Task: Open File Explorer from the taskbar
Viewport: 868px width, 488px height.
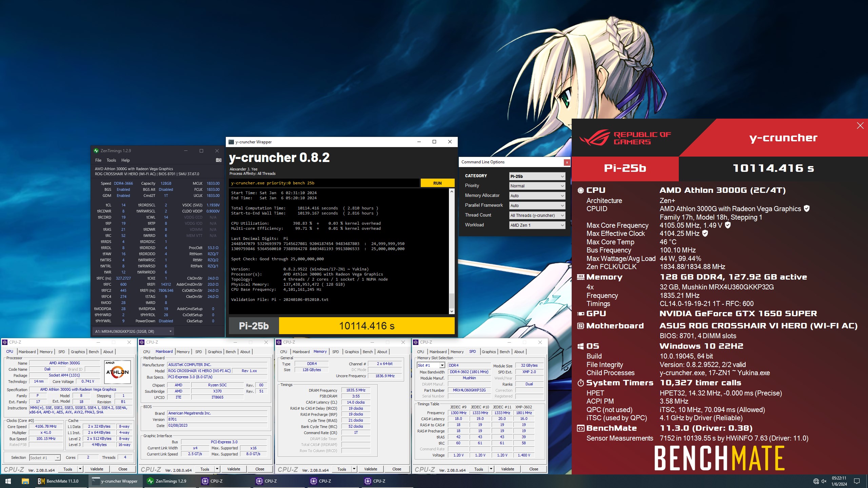Action: pyautogui.click(x=25, y=481)
